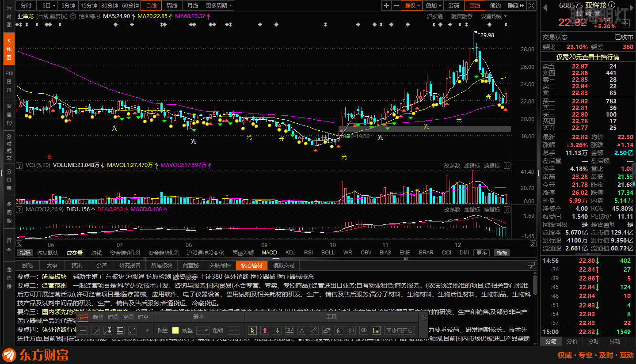This screenshot has width=636, height=364.
Task: Select horizontal line drawing tool
Action: coord(83,330)
